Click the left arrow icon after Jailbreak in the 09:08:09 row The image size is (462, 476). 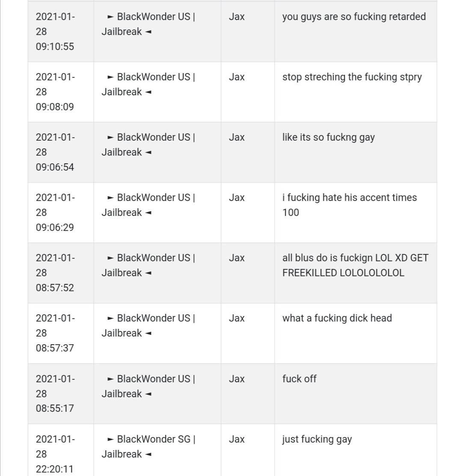(x=148, y=92)
